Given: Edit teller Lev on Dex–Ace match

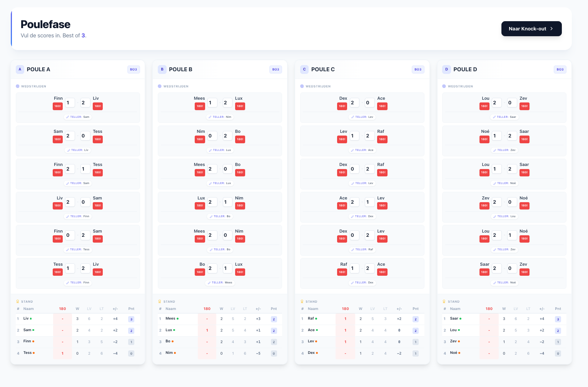Looking at the screenshot, I should coord(362,117).
